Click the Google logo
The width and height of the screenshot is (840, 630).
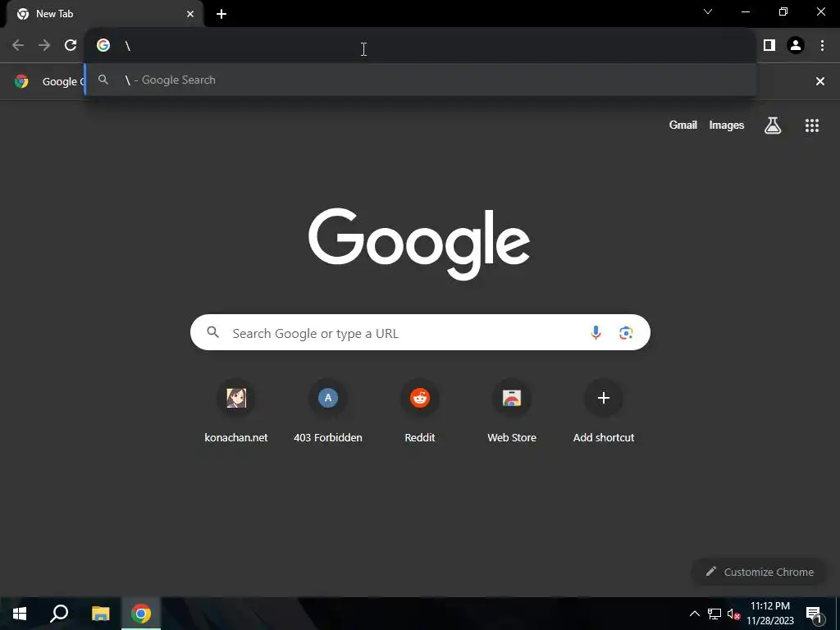pyautogui.click(x=419, y=244)
